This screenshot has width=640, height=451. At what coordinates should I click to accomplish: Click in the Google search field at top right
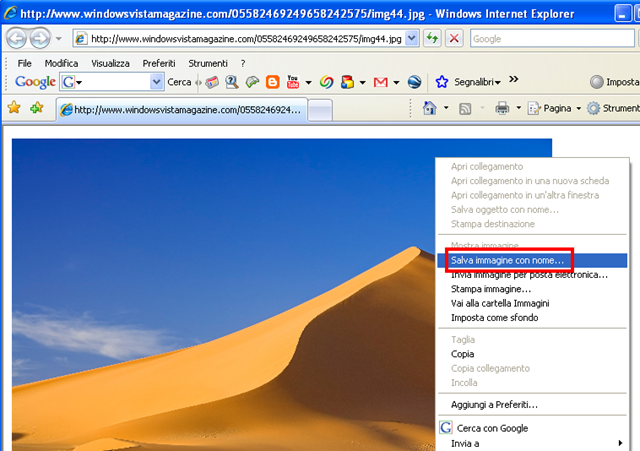pyautogui.click(x=552, y=39)
